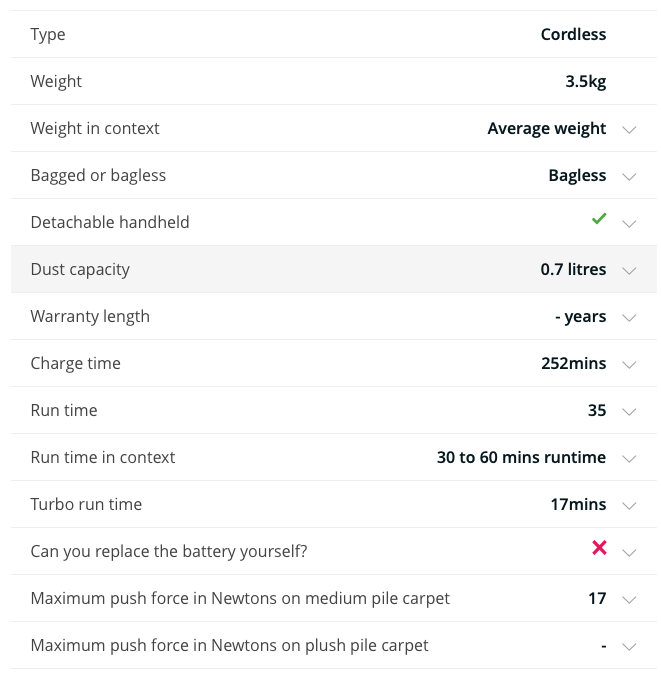The width and height of the screenshot is (661, 689).
Task: Click the 3.5kg weight value
Action: point(585,82)
